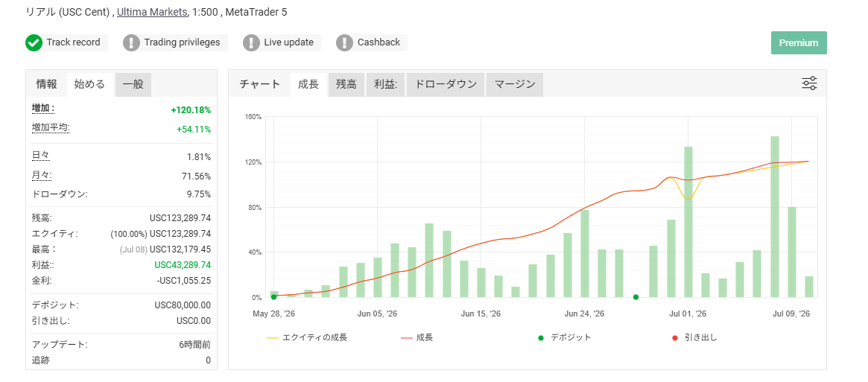
Task: Click the 6時間前 update value
Action: (195, 345)
